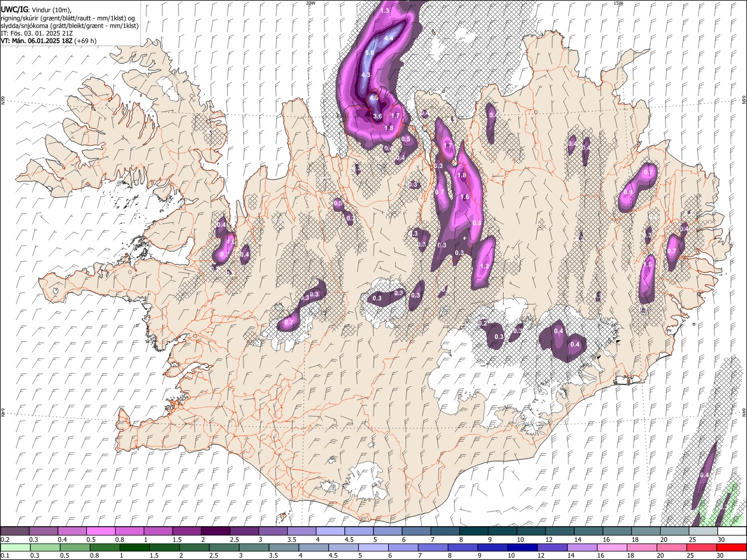Click the bright red 30 rain legend swatch

(x=732, y=547)
